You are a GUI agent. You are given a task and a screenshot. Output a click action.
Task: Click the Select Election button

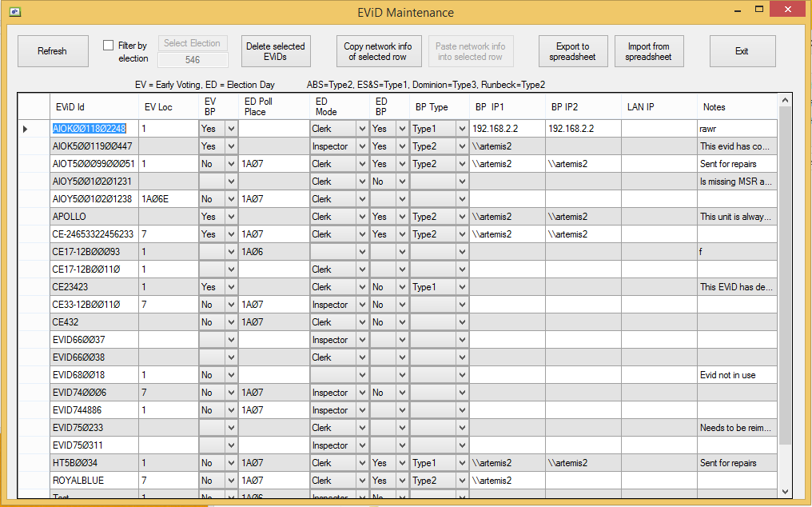tap(193, 43)
